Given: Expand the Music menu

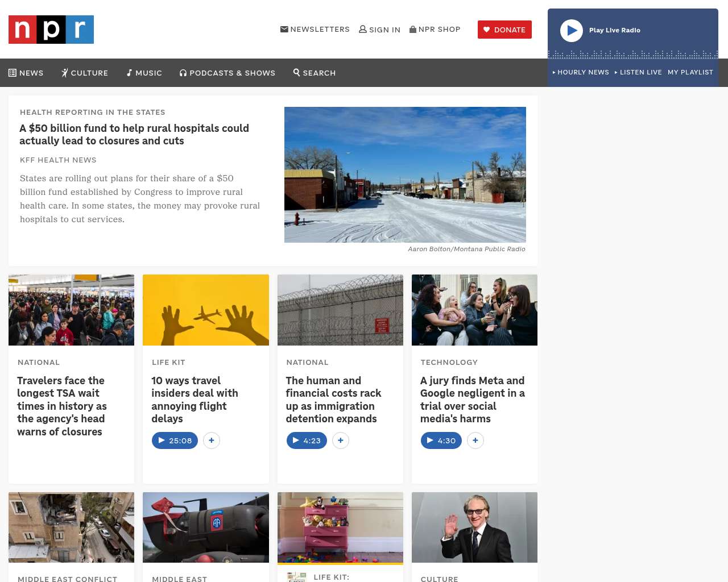Looking at the screenshot, I should pos(144,73).
